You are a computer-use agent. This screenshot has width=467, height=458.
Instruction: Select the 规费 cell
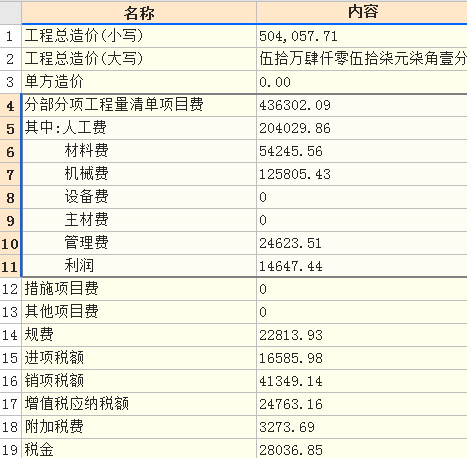click(x=139, y=335)
